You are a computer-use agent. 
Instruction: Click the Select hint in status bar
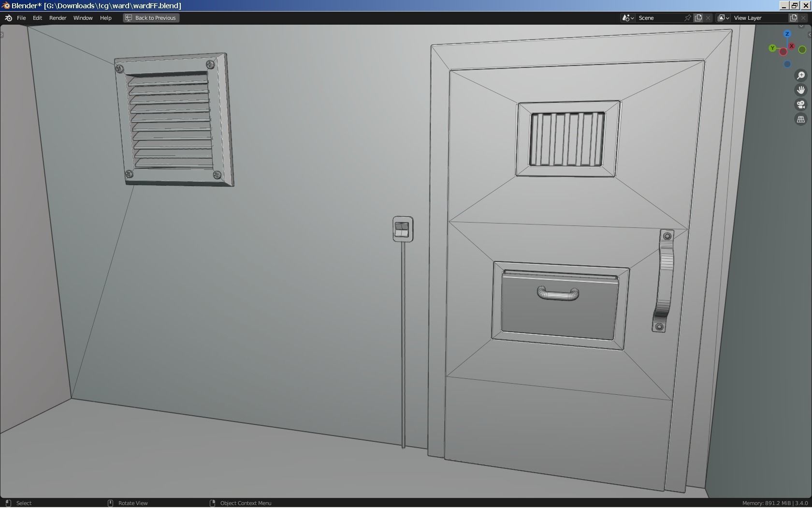tap(24, 503)
